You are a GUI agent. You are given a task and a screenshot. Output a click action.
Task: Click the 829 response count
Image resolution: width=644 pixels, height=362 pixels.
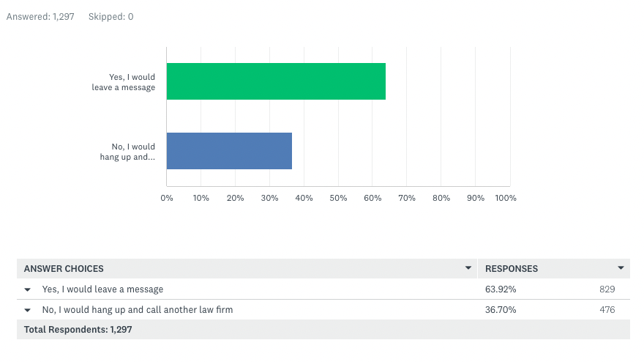(x=607, y=289)
